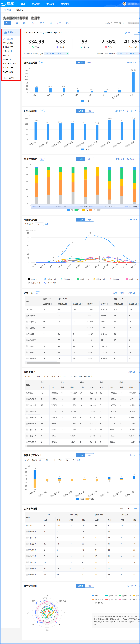
Task: Click 达线分析 in the sidebar
Action: point(6,55)
